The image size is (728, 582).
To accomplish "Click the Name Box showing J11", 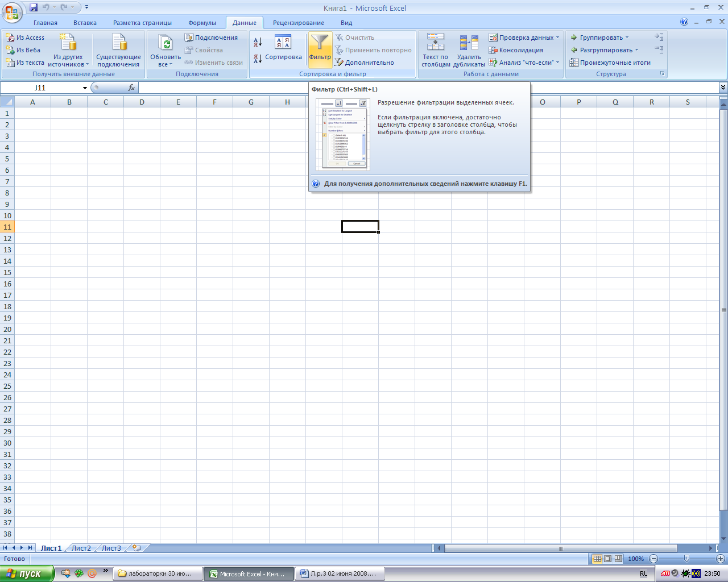I will click(40, 88).
